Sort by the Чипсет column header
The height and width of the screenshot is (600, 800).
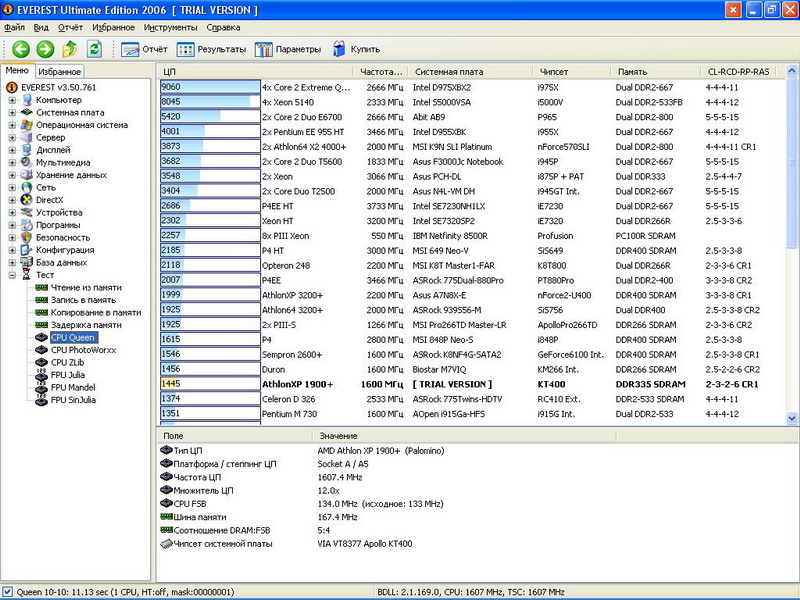pos(571,72)
